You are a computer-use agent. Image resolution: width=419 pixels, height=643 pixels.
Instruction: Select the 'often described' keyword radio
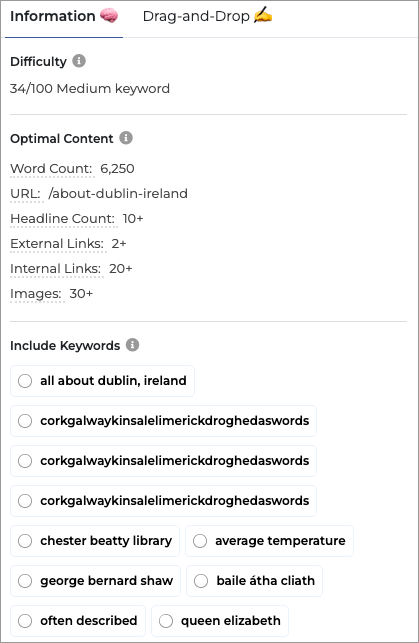coord(25,621)
